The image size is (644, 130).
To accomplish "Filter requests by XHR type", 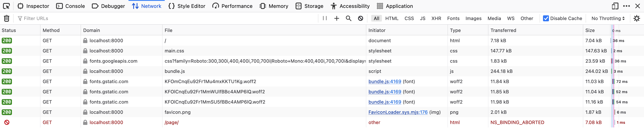I will point(436,18).
